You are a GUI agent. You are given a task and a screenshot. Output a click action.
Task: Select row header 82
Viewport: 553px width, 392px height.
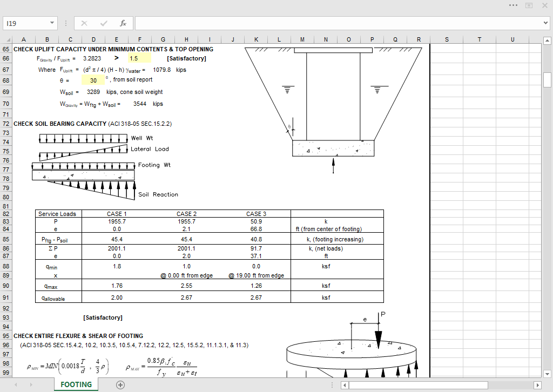[6, 214]
